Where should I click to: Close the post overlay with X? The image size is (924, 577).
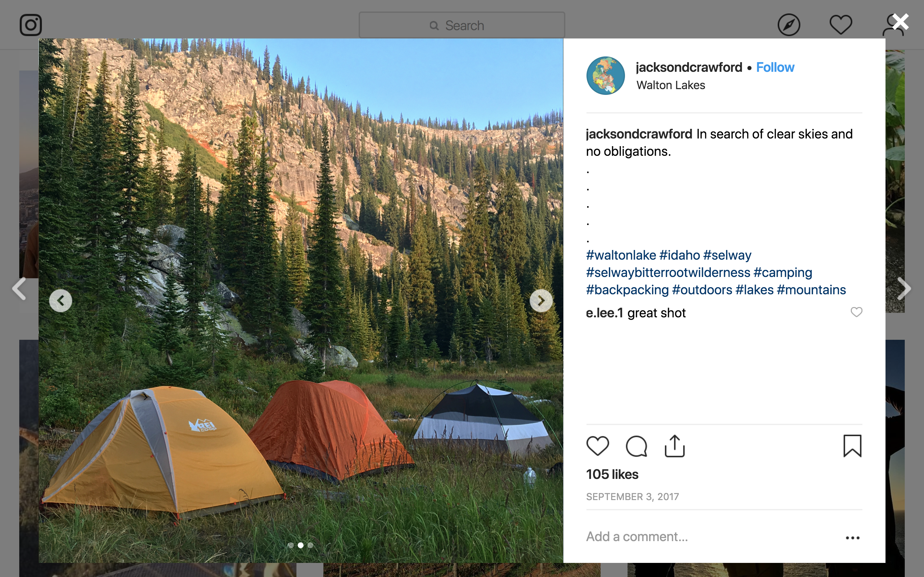pos(901,22)
